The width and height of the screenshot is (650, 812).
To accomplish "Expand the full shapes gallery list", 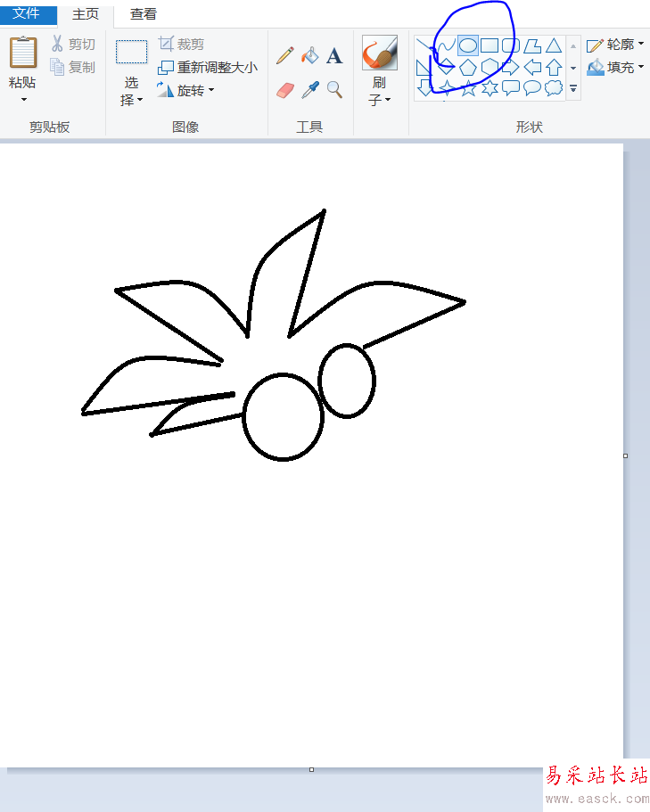I will (x=573, y=88).
